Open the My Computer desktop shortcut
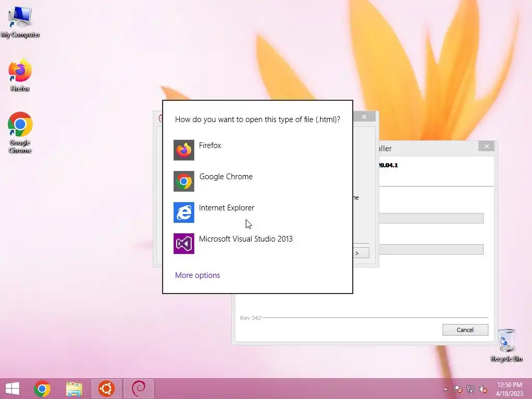 (x=20, y=21)
